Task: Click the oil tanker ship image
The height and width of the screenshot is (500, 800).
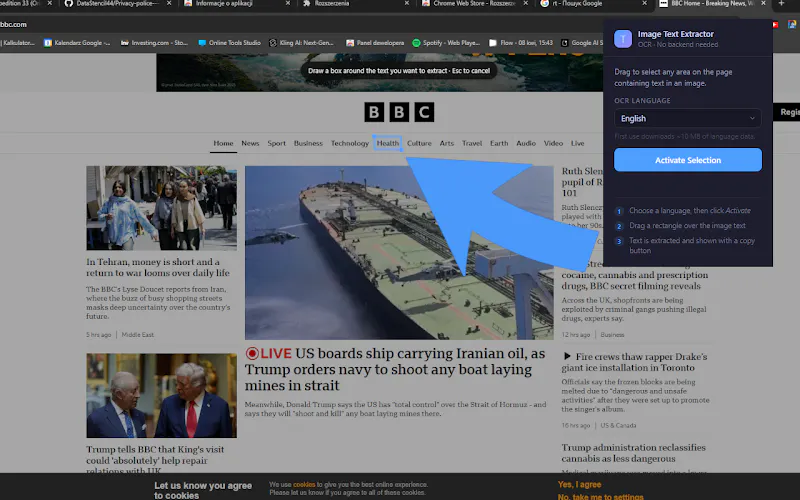Action: (399, 253)
